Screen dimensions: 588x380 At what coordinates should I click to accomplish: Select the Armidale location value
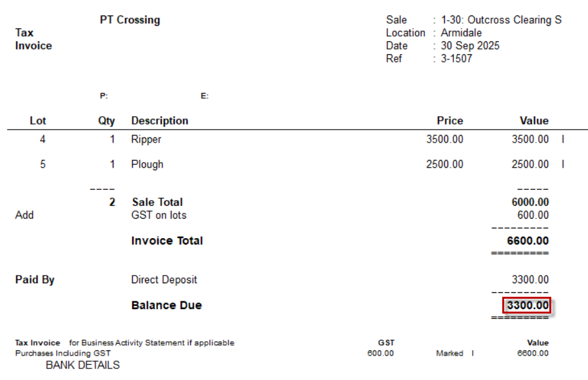click(x=461, y=33)
